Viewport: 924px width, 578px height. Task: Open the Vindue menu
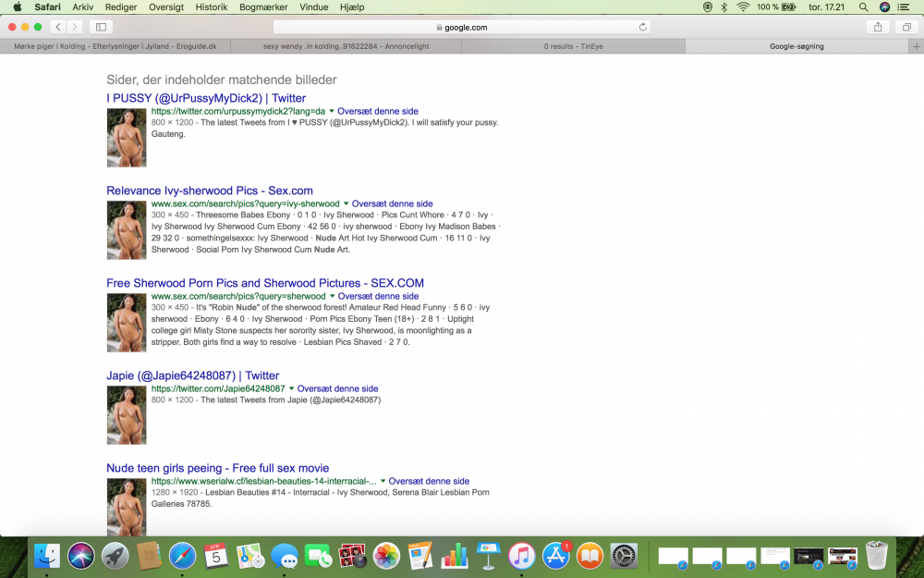[313, 7]
